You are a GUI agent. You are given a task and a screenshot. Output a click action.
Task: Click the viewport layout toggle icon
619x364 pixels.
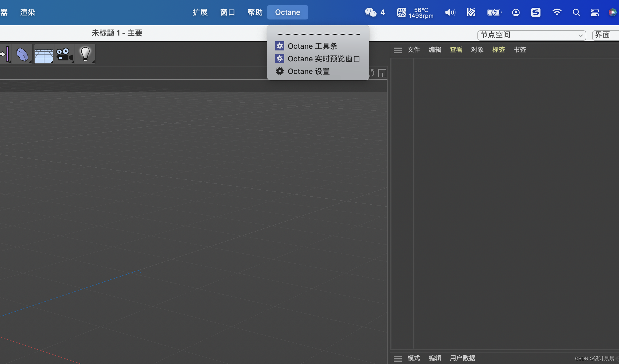pyautogui.click(x=382, y=73)
